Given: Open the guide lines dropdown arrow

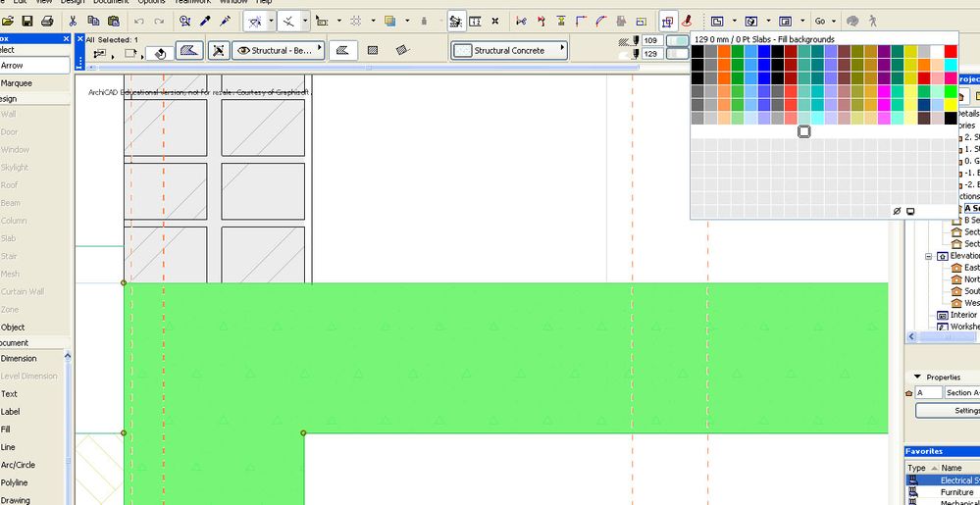Looking at the screenshot, I should coord(272,22).
